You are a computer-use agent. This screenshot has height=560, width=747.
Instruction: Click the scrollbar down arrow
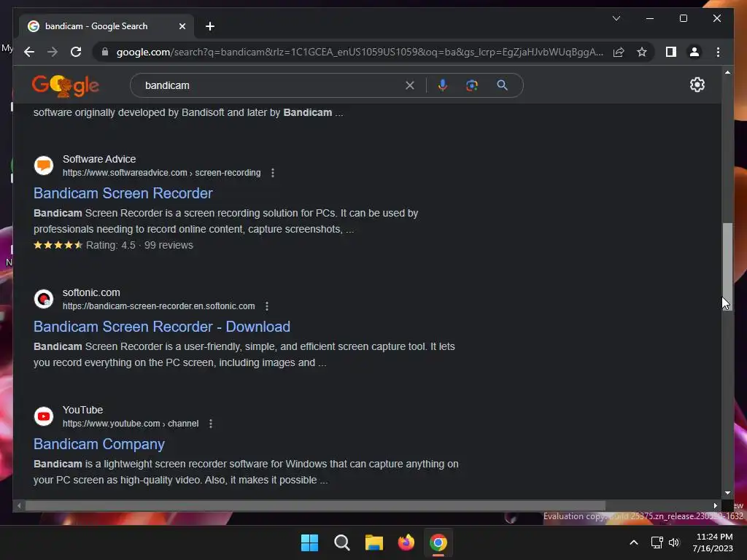coord(727,493)
